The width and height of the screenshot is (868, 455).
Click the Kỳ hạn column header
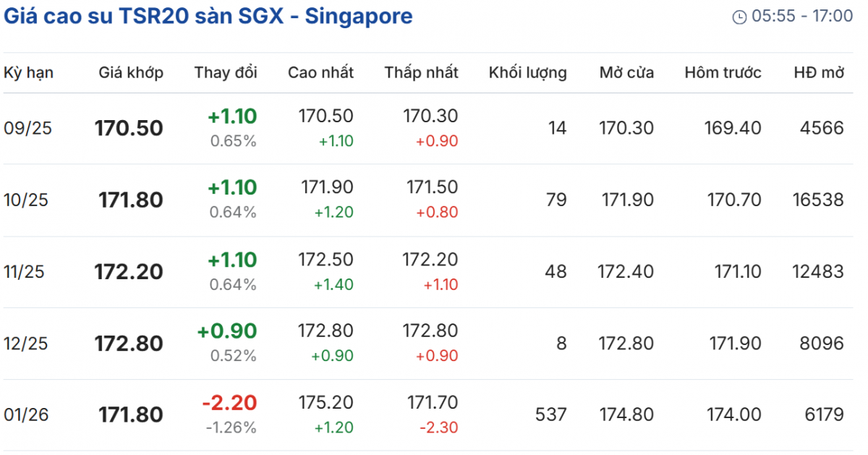pyautogui.click(x=29, y=72)
